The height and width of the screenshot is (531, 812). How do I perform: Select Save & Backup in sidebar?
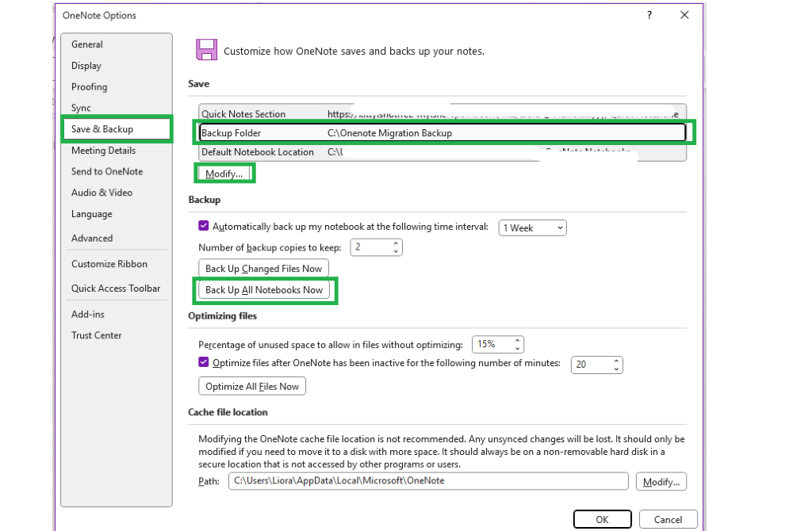point(117,129)
